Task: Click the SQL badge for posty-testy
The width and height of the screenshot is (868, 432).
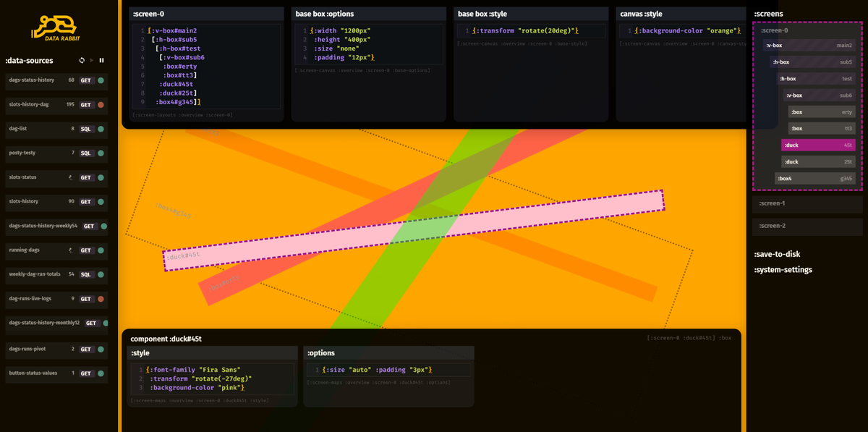Action: click(x=86, y=153)
